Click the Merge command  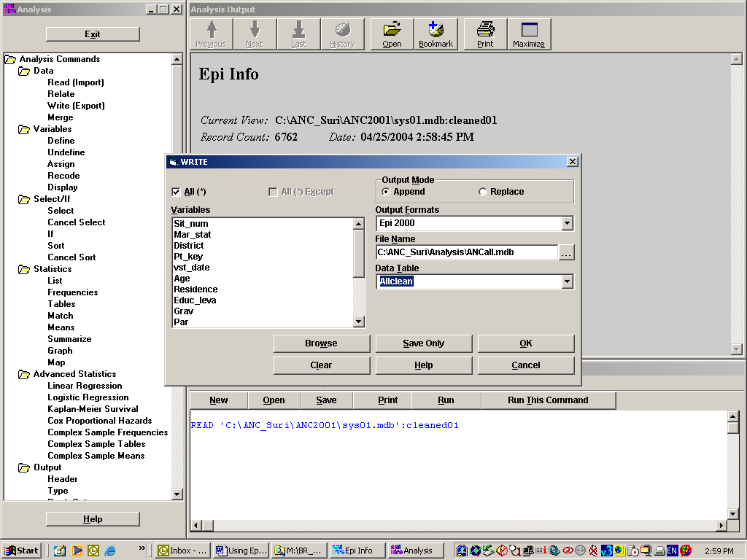tap(61, 117)
